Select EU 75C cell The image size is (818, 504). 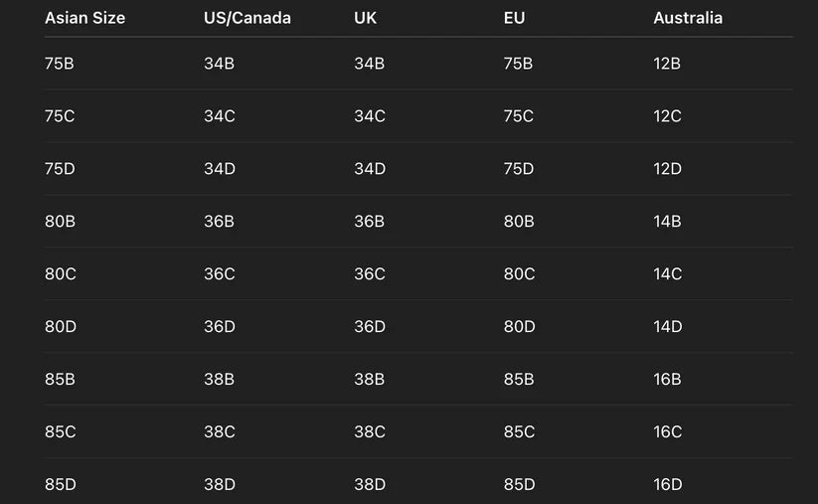click(x=519, y=116)
